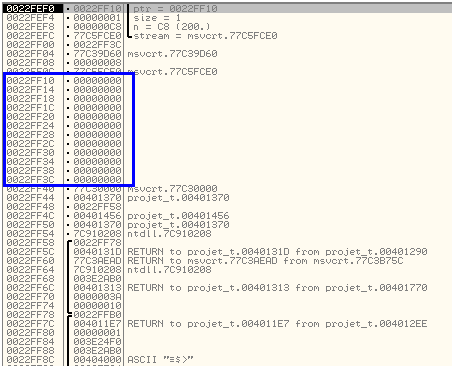Select the highlighted stack address 0022FEF0

30,8
